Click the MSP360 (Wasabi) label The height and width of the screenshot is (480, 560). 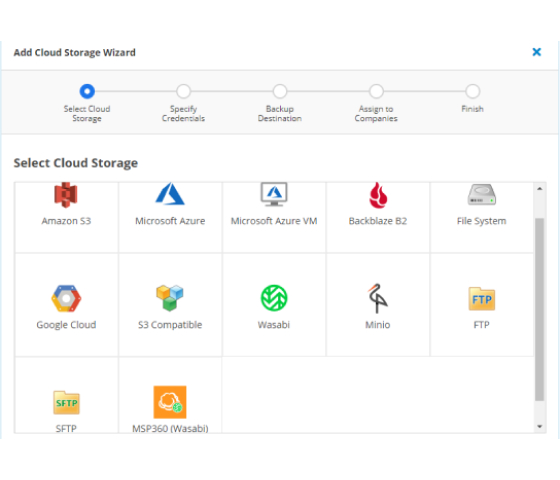tap(170, 428)
